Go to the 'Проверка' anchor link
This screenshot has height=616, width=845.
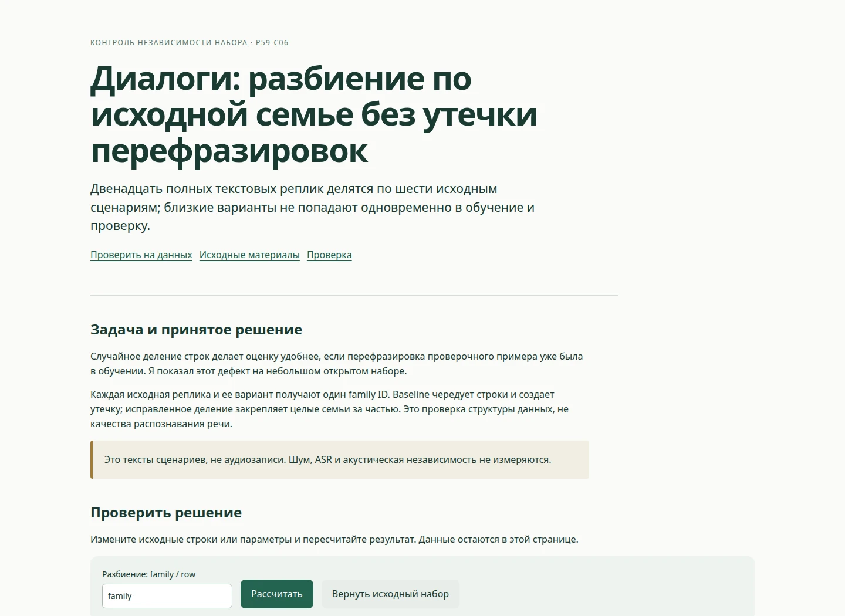[329, 255]
